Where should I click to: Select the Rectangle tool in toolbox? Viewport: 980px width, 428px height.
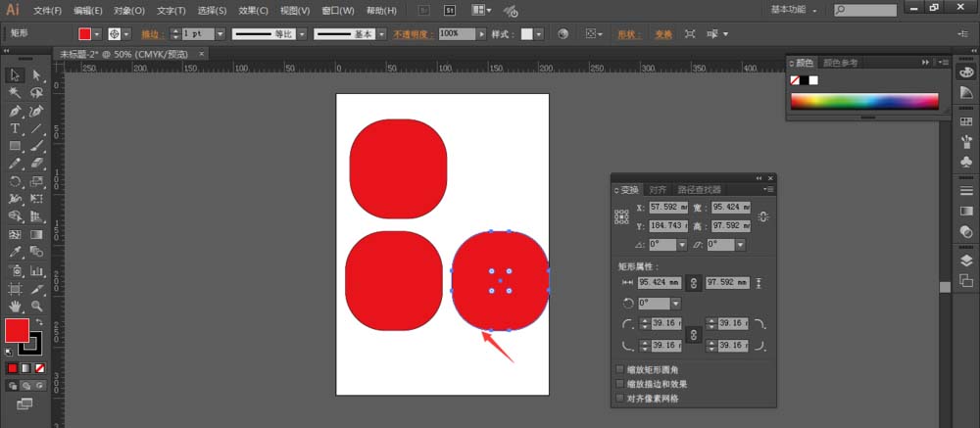click(15, 146)
